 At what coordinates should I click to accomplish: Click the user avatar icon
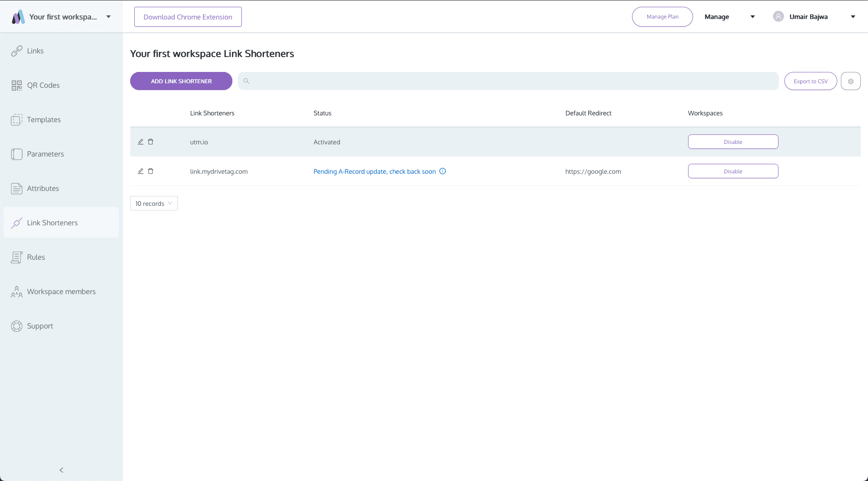778,17
